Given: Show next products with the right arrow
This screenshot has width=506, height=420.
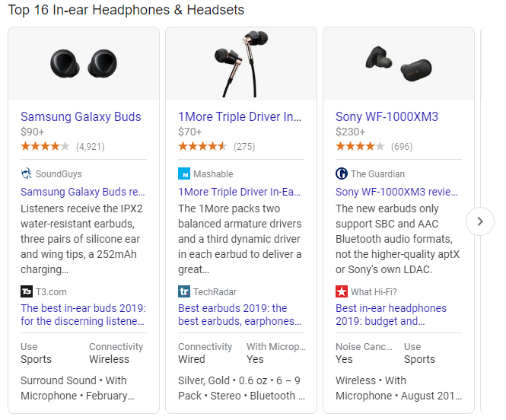Looking at the screenshot, I should tap(480, 221).
